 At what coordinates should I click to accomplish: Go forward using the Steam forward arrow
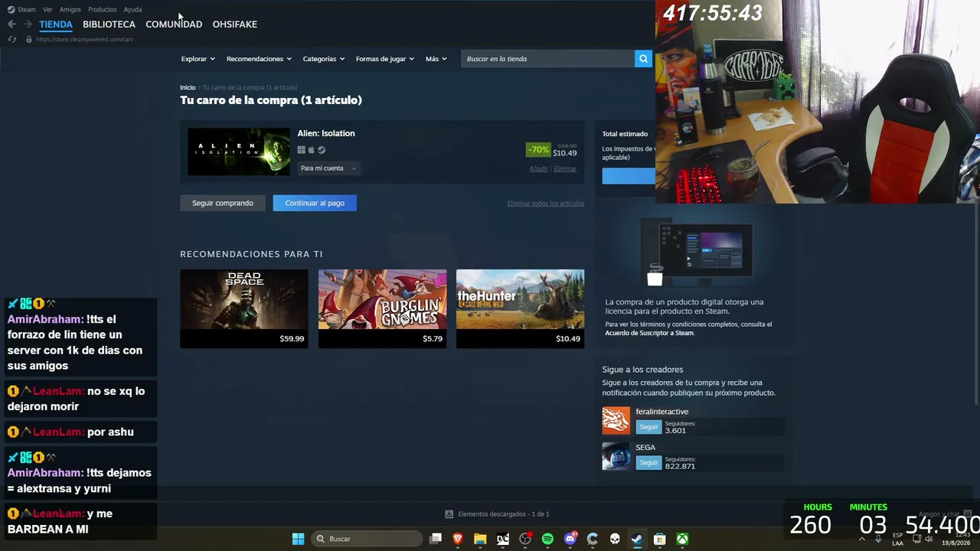click(28, 24)
